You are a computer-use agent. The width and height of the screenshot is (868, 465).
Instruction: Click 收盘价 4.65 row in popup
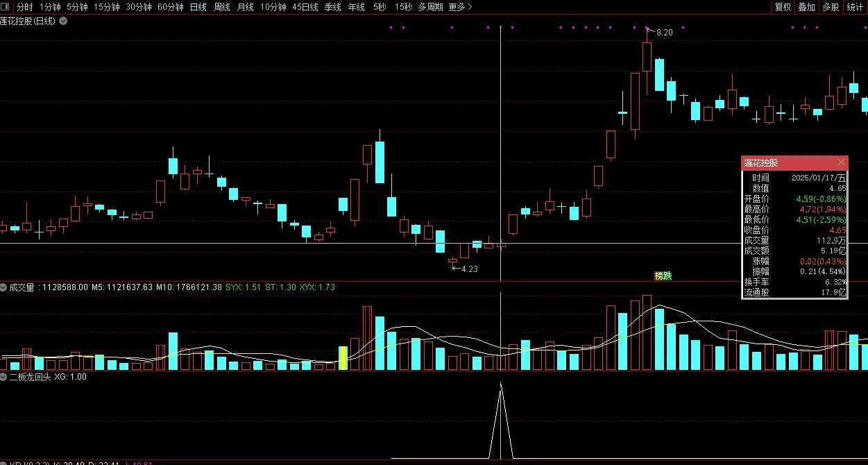pos(794,230)
